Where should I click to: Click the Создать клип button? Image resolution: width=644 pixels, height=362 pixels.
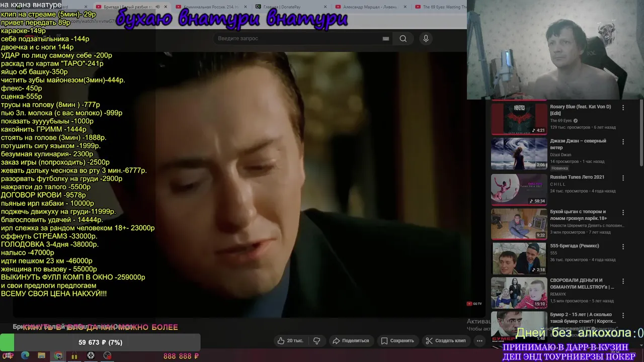click(446, 341)
